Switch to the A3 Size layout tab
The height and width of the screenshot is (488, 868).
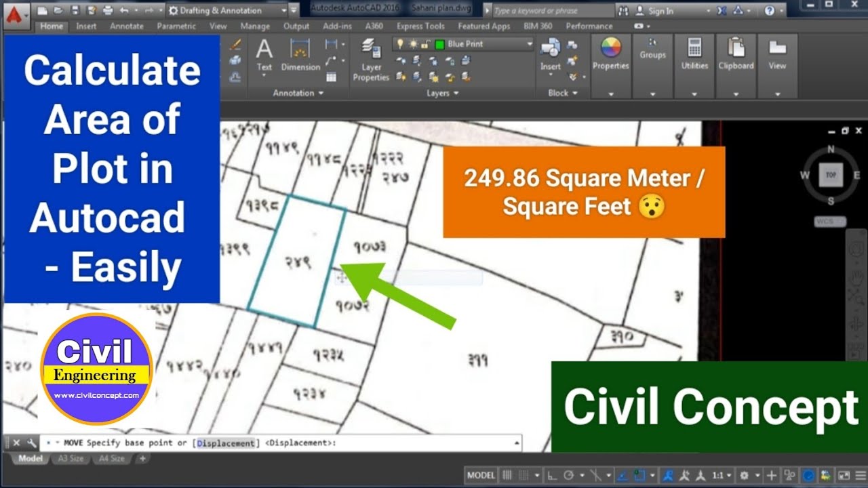(71, 459)
